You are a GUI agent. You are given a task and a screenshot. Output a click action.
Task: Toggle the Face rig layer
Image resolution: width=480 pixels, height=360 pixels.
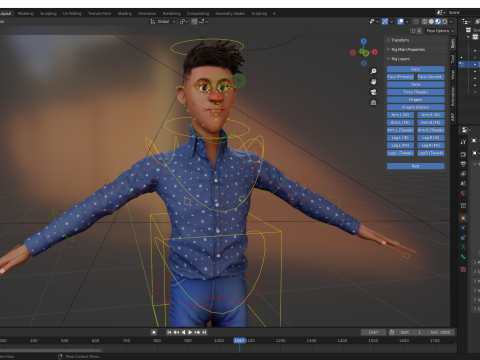pos(415,69)
